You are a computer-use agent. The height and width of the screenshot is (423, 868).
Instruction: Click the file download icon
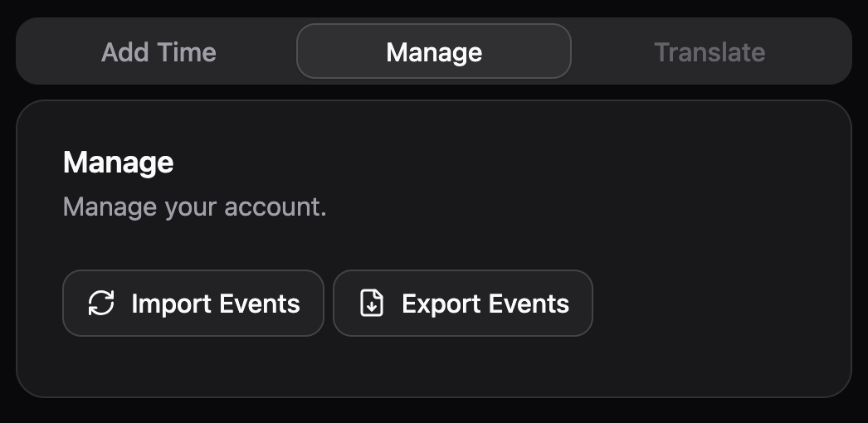(372, 303)
